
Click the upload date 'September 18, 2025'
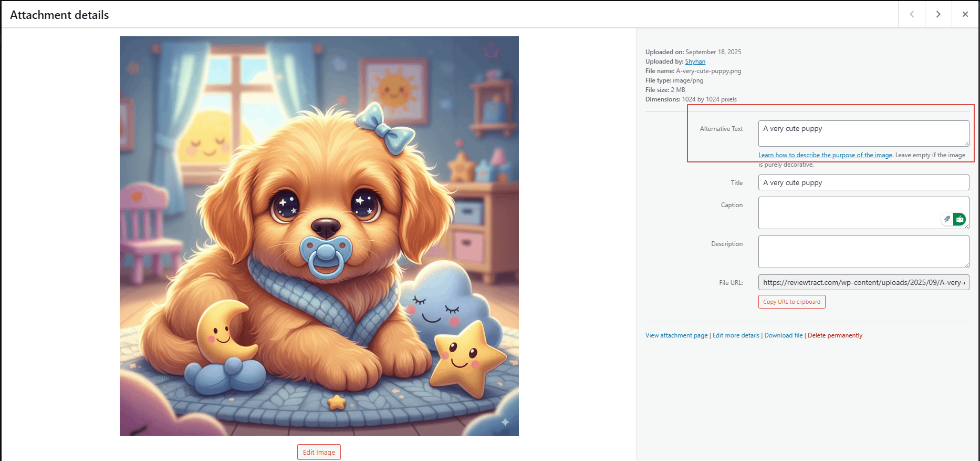713,52
